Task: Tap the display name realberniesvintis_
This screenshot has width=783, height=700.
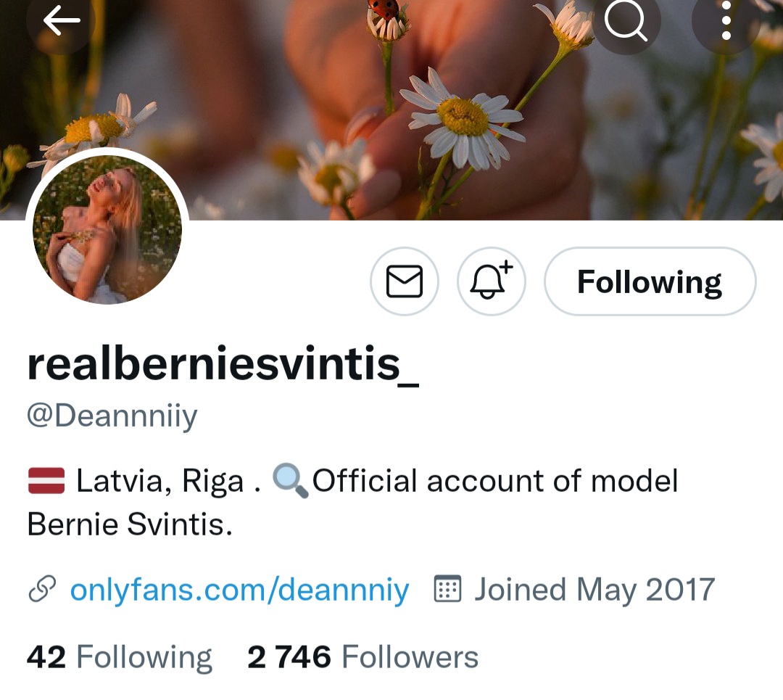Action: [x=223, y=364]
